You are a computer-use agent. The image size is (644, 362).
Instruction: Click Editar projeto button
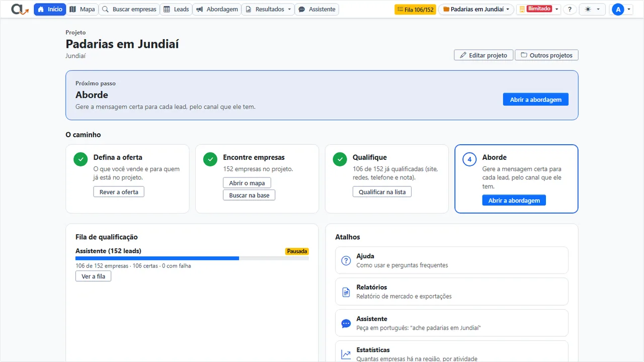coord(484,55)
